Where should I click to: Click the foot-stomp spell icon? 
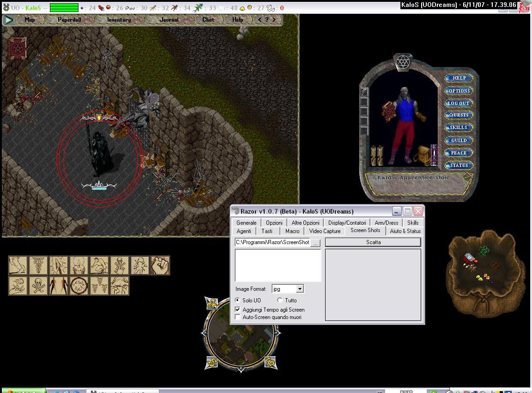coord(18,265)
